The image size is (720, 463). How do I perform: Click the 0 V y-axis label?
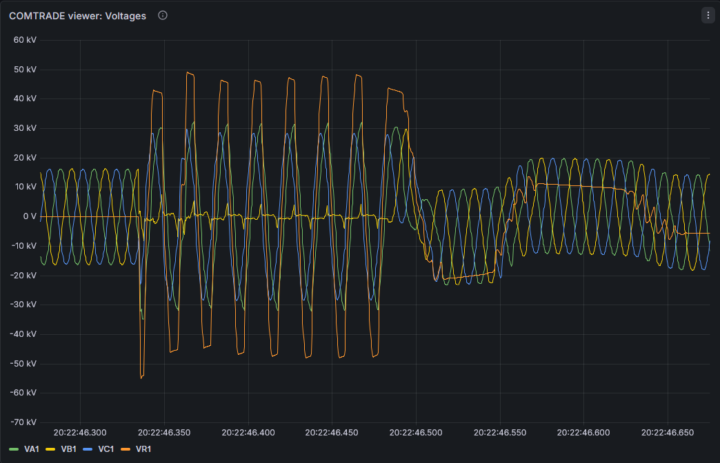[29, 216]
